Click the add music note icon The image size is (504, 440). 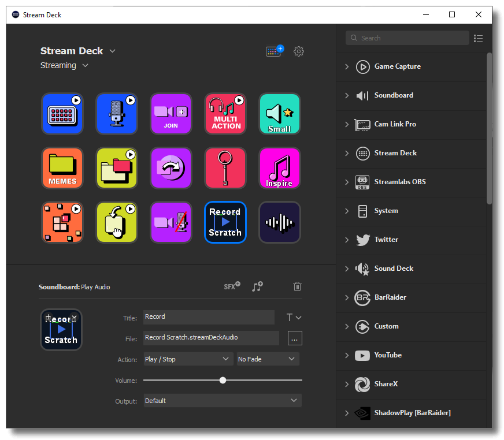pos(257,286)
